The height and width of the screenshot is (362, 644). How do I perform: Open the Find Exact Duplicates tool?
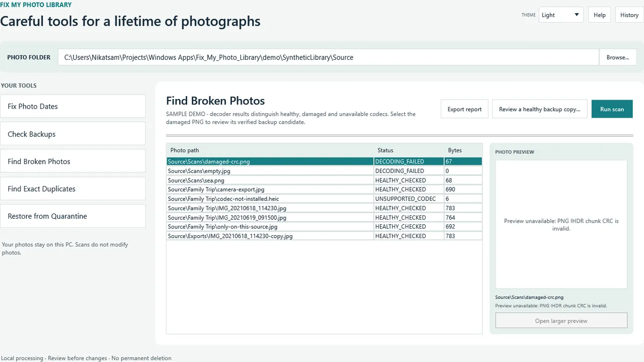pyautogui.click(x=73, y=189)
